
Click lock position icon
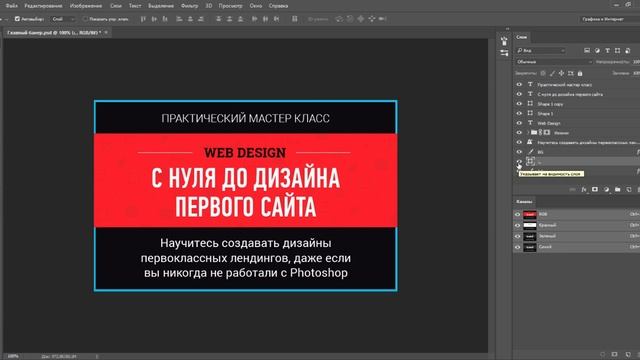pos(561,73)
